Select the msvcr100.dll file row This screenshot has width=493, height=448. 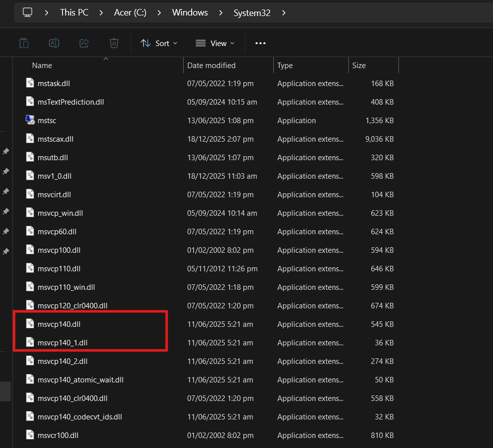pyautogui.click(x=58, y=435)
